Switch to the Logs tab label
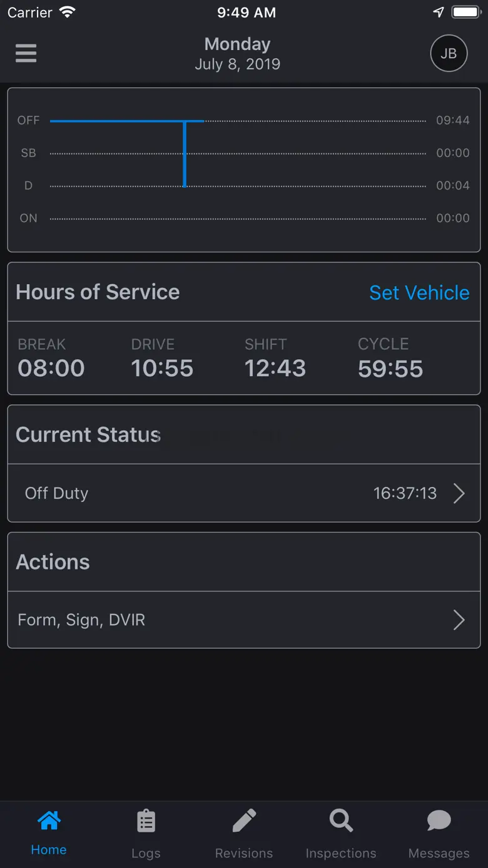The height and width of the screenshot is (868, 488). click(x=146, y=853)
